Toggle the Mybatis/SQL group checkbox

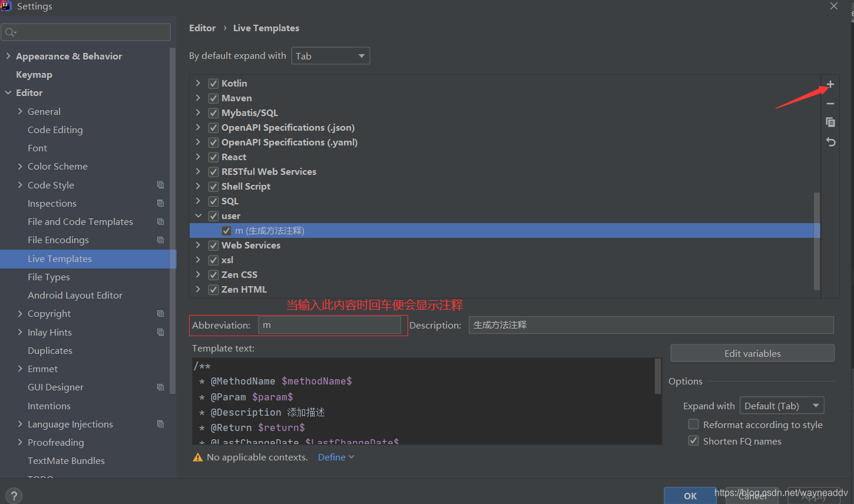tap(213, 113)
